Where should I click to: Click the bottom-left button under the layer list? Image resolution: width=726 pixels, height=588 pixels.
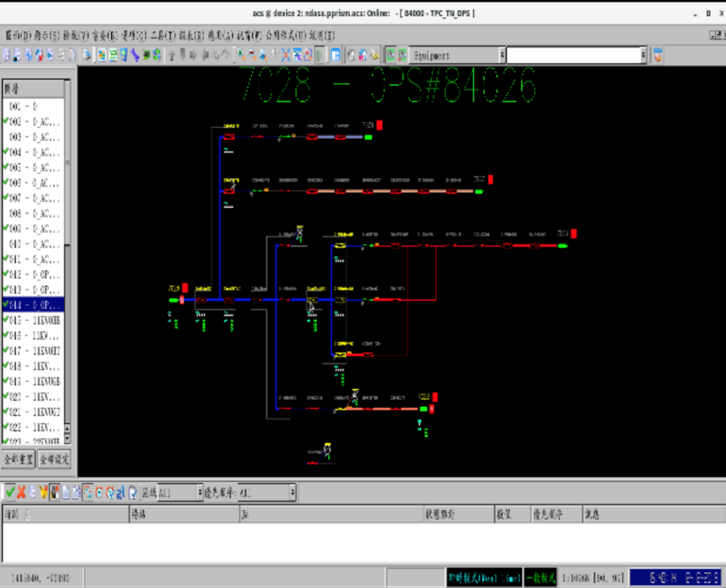point(19,459)
